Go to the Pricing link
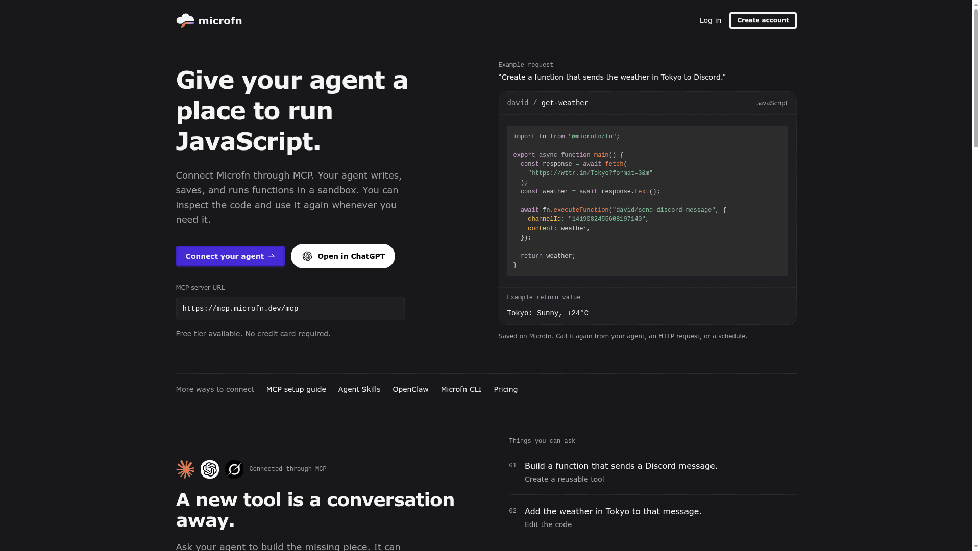Image resolution: width=980 pixels, height=551 pixels. [x=505, y=389]
